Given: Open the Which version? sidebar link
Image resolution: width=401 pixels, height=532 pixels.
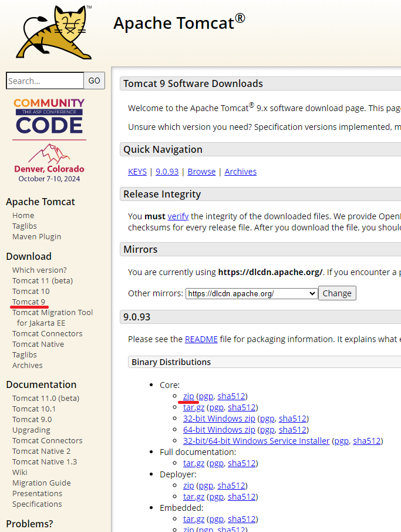Looking at the screenshot, I should click(39, 270).
